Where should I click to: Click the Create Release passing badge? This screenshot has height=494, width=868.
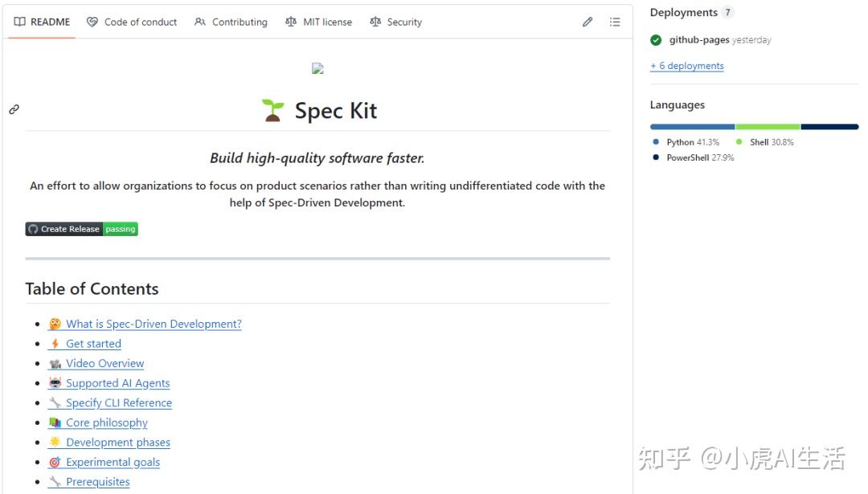[x=81, y=229]
